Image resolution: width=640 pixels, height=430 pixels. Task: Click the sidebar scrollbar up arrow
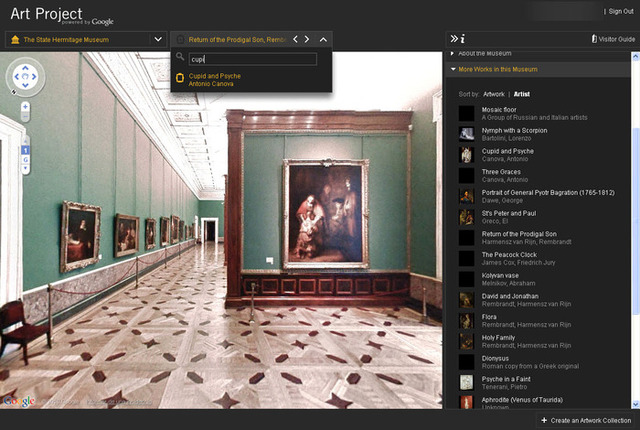click(636, 56)
